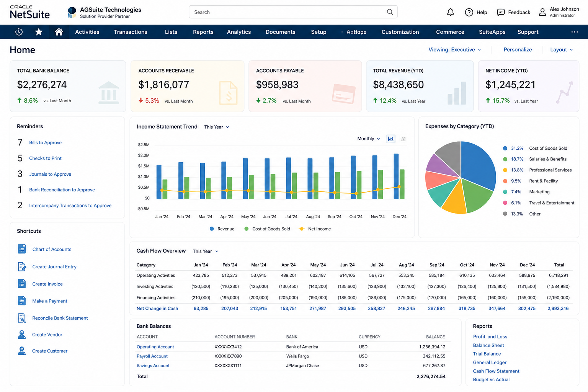Toggle Net Income series in legend
588x392 pixels.
315,229
